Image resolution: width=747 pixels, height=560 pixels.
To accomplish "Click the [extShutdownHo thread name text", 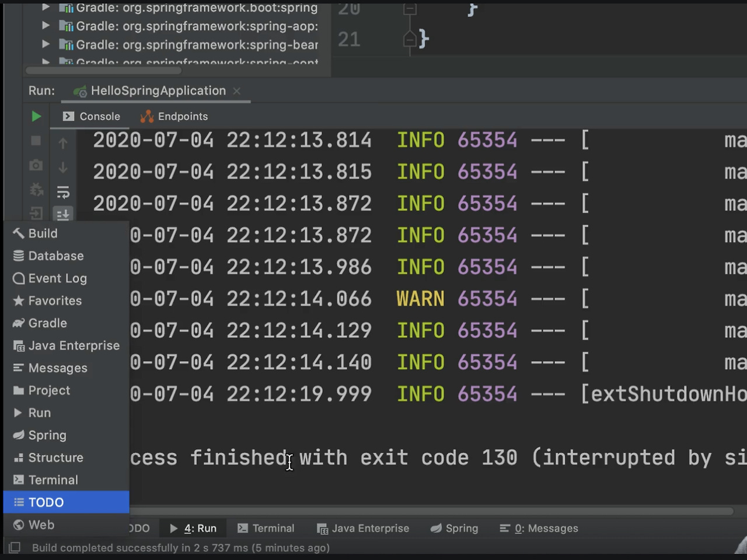I will pos(664,394).
